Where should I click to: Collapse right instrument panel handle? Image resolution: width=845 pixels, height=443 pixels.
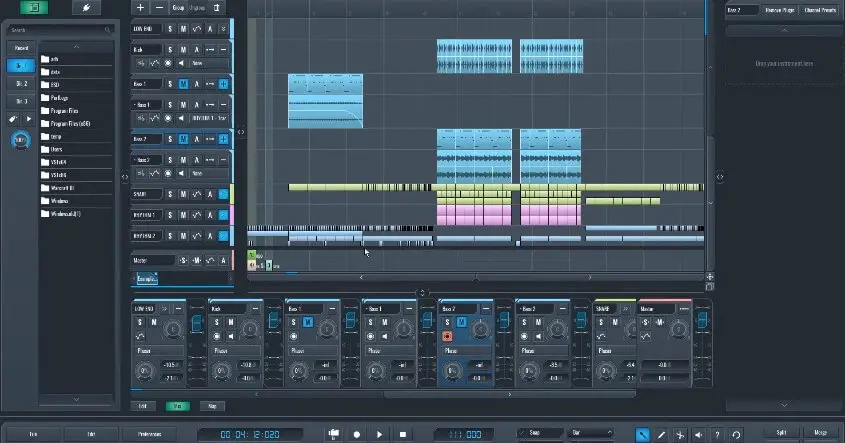[x=720, y=176]
